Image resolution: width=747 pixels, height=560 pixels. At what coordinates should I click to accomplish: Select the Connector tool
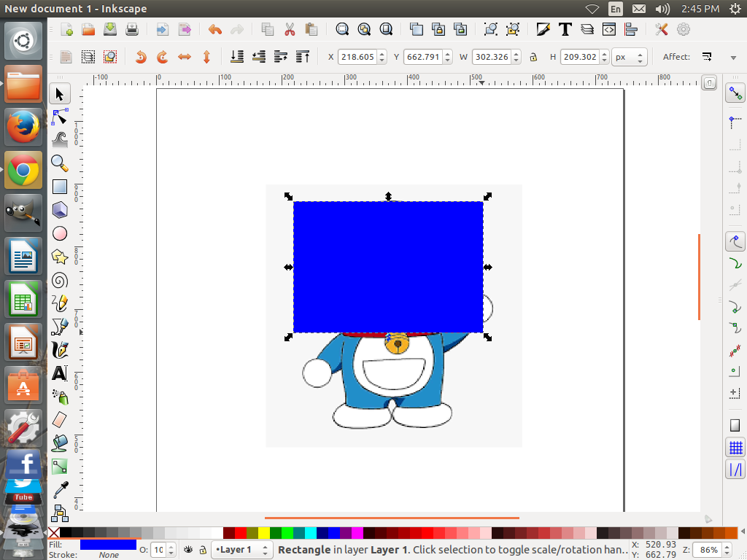60,513
